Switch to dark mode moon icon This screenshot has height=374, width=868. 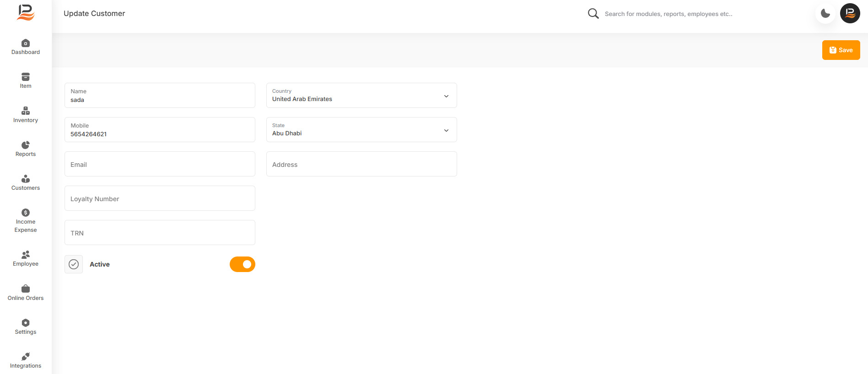825,14
